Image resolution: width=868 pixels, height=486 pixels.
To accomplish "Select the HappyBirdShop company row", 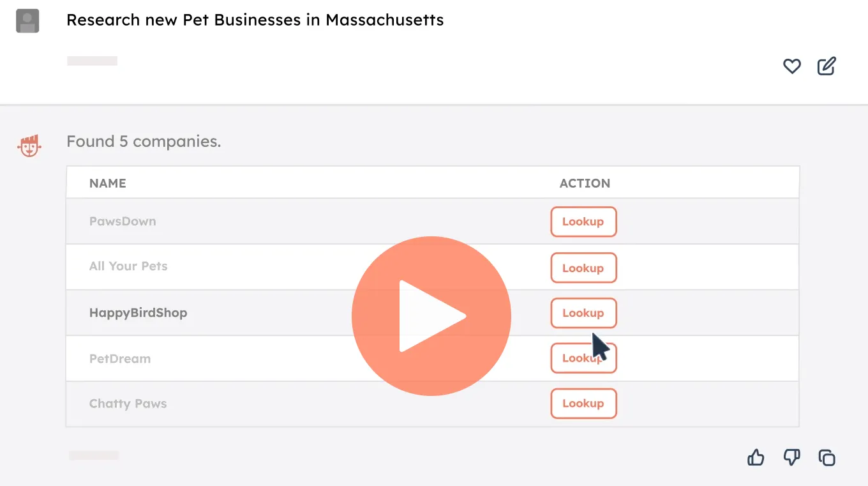I will point(138,313).
